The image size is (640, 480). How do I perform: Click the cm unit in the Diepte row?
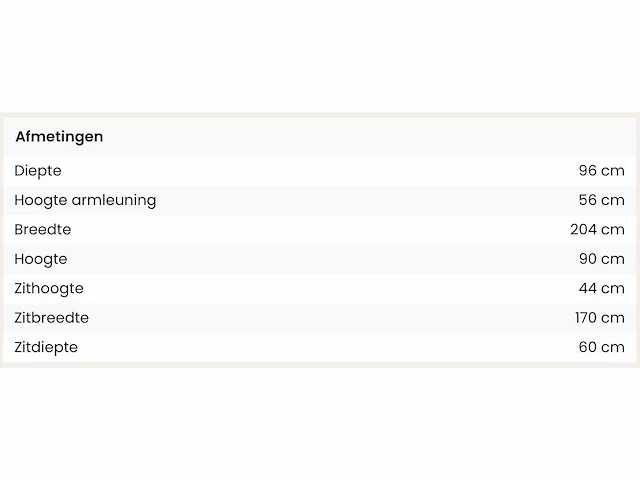(613, 171)
